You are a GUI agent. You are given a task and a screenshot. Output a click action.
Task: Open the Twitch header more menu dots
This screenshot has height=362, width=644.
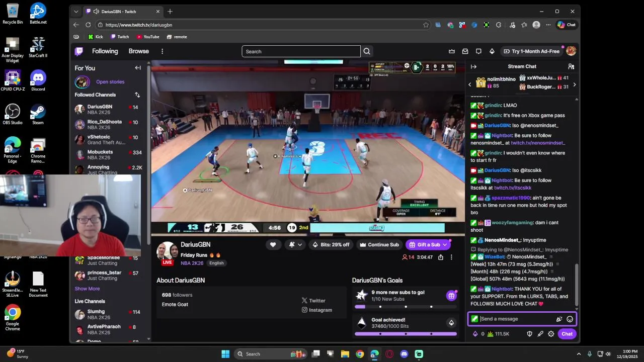[x=162, y=51]
